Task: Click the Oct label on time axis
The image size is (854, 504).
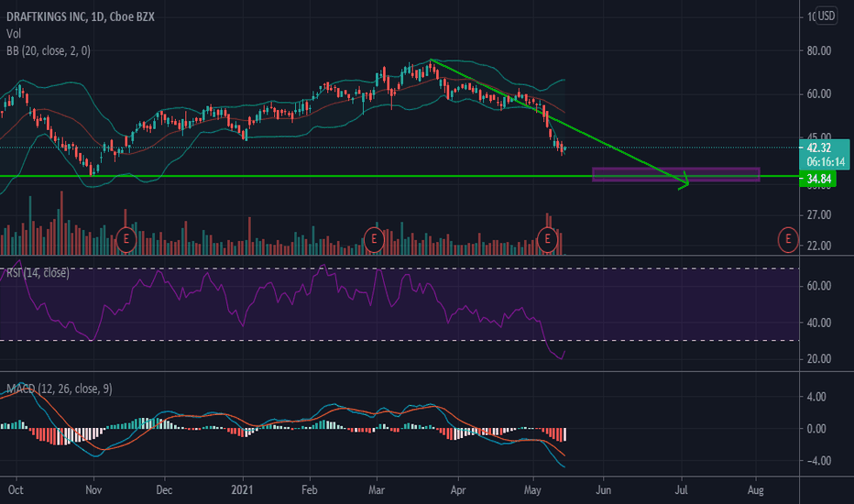Action: point(16,490)
